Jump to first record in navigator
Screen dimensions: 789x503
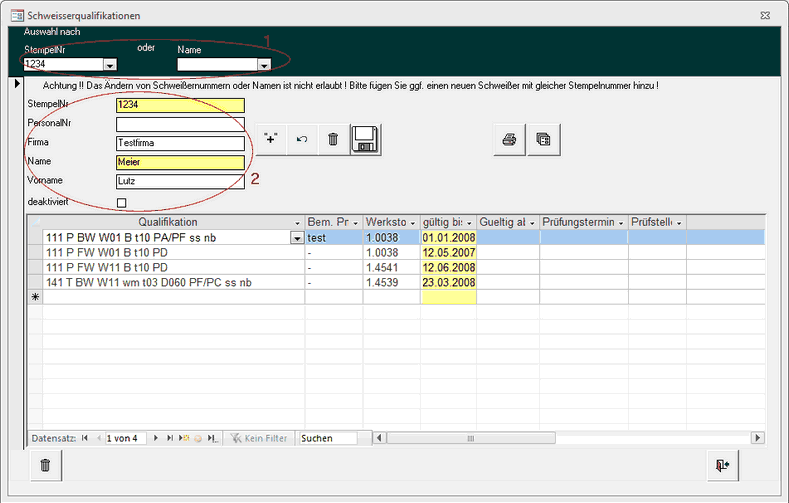tap(84, 438)
